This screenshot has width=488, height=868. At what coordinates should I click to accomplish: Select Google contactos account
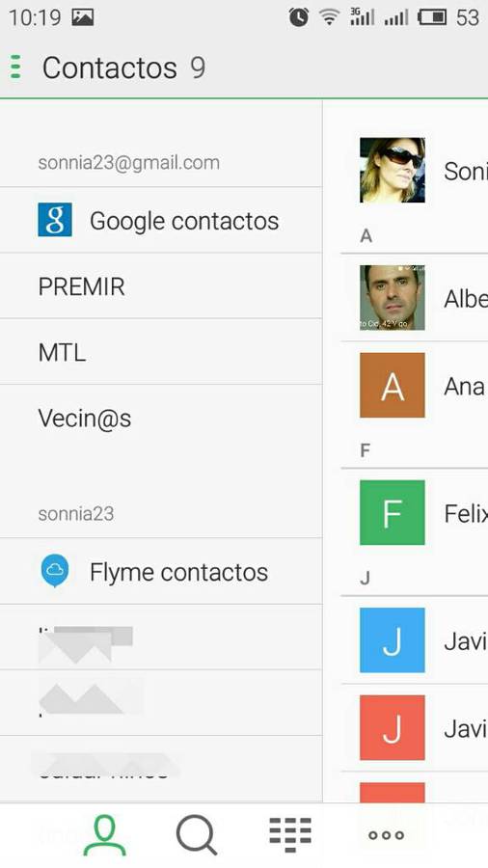click(x=161, y=220)
